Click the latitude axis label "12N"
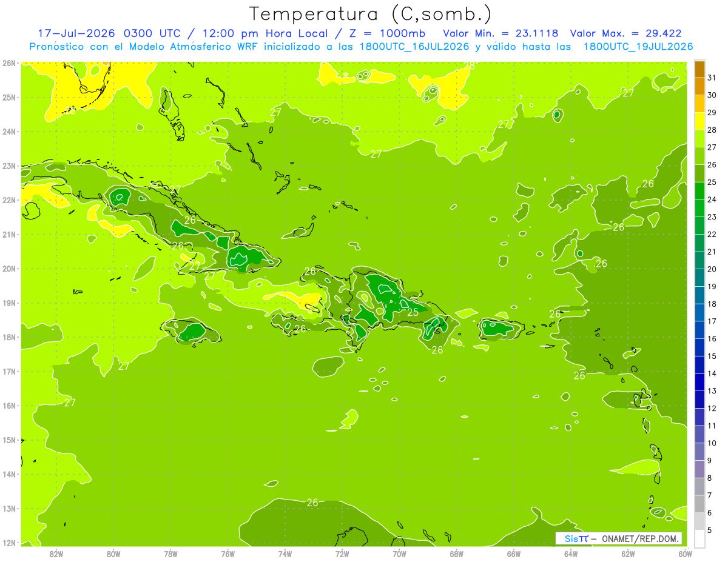The height and width of the screenshot is (562, 728). [x=9, y=543]
